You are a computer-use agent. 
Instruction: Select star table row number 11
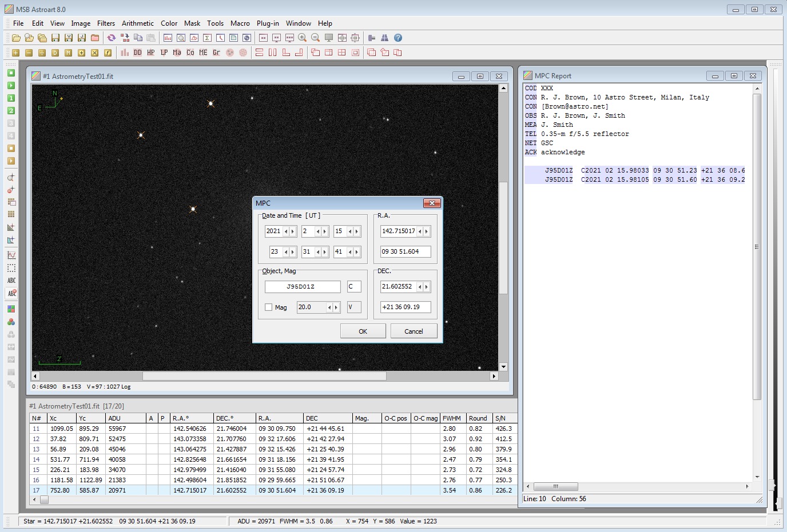[273, 429]
